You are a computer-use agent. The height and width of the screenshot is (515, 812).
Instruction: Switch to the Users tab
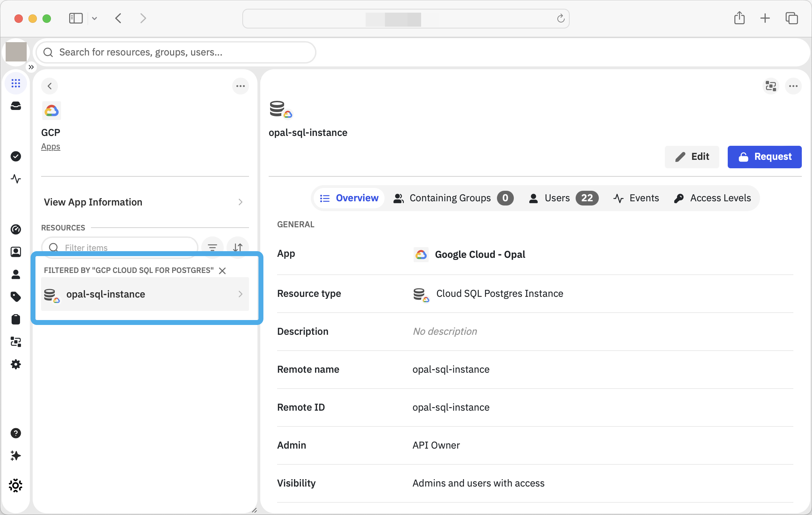pyautogui.click(x=564, y=198)
